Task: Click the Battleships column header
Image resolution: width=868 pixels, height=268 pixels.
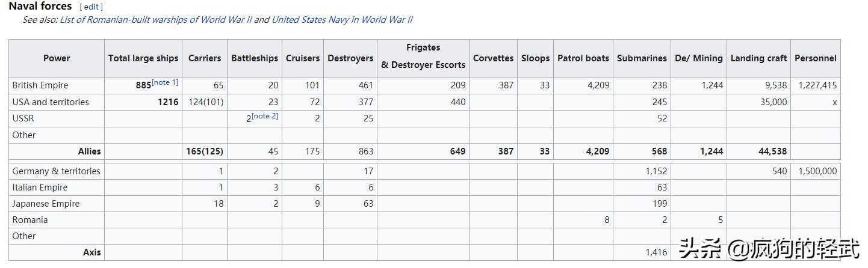Action: [x=255, y=58]
